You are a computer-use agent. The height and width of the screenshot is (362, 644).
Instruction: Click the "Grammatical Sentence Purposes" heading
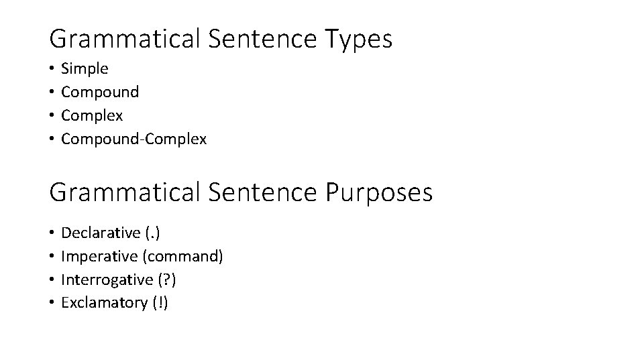241,193
